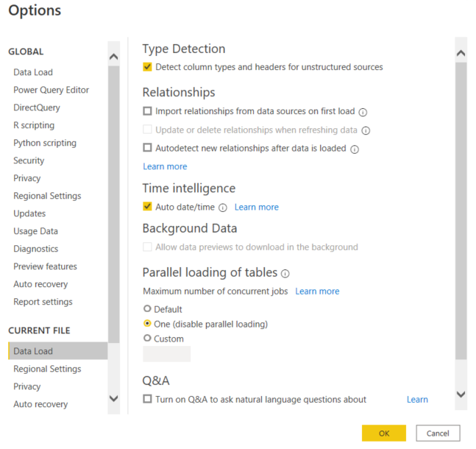Open Power Query Editor options

click(x=51, y=90)
